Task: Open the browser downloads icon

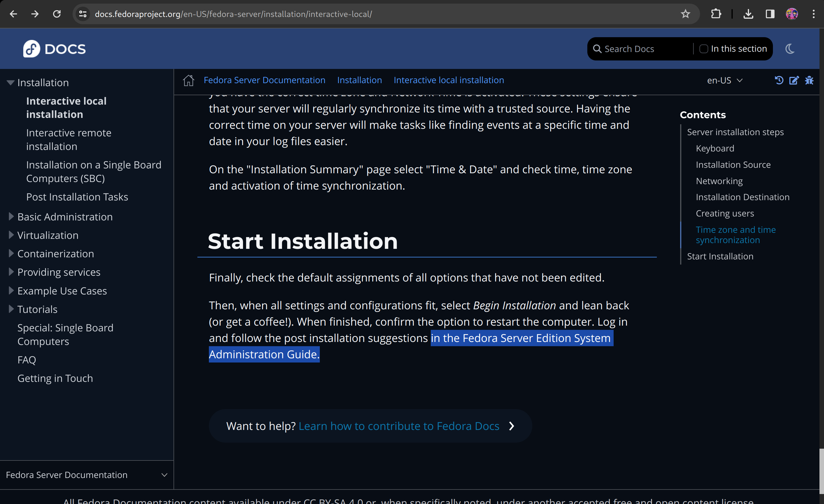Action: pos(748,14)
